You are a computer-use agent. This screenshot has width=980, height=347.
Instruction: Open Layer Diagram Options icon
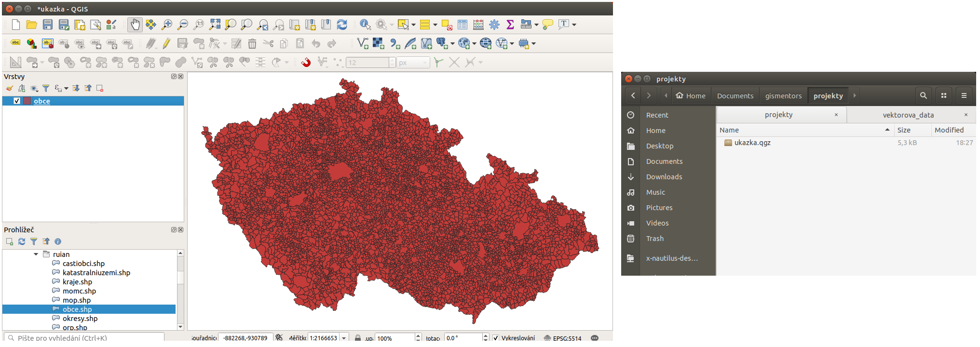coord(31,43)
